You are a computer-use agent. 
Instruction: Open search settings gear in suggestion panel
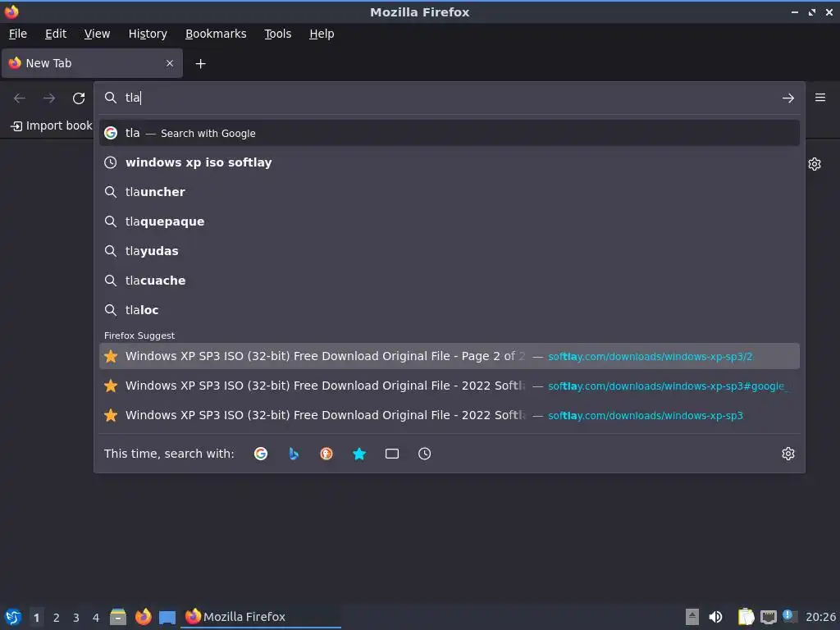click(787, 454)
